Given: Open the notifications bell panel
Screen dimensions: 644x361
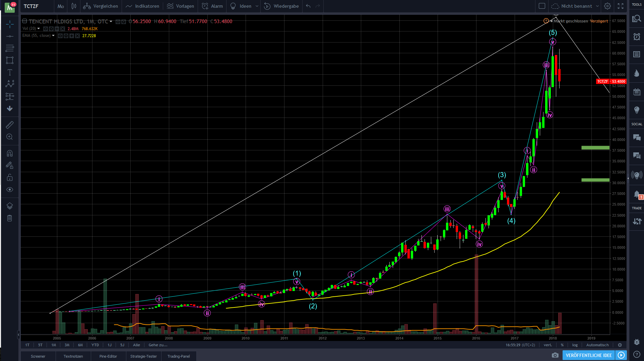Looking at the screenshot, I should (637, 194).
